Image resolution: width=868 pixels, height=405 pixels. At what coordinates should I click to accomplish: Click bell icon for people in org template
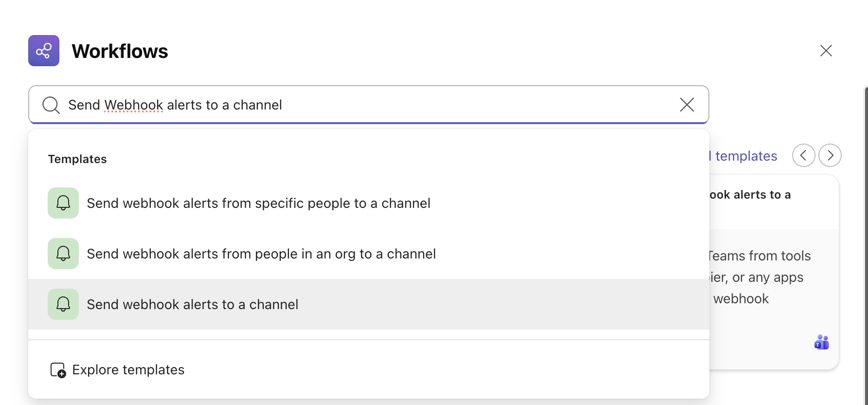(x=63, y=254)
